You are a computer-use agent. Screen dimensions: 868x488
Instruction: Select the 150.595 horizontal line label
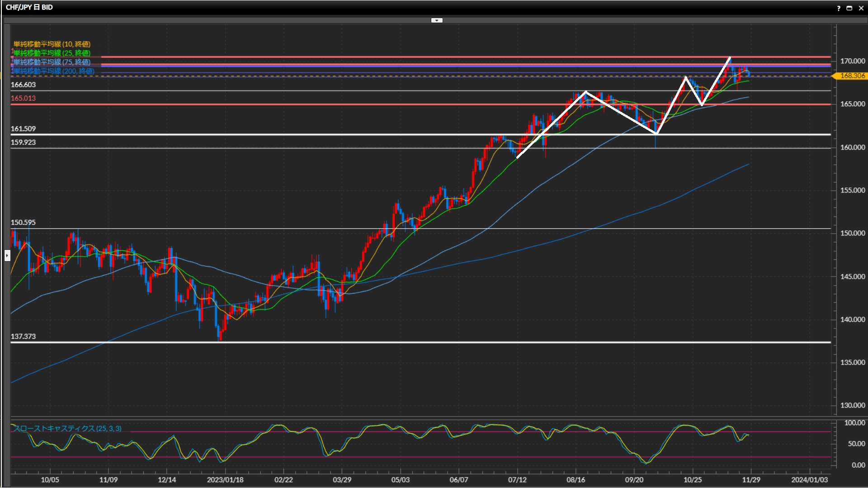[x=23, y=223]
